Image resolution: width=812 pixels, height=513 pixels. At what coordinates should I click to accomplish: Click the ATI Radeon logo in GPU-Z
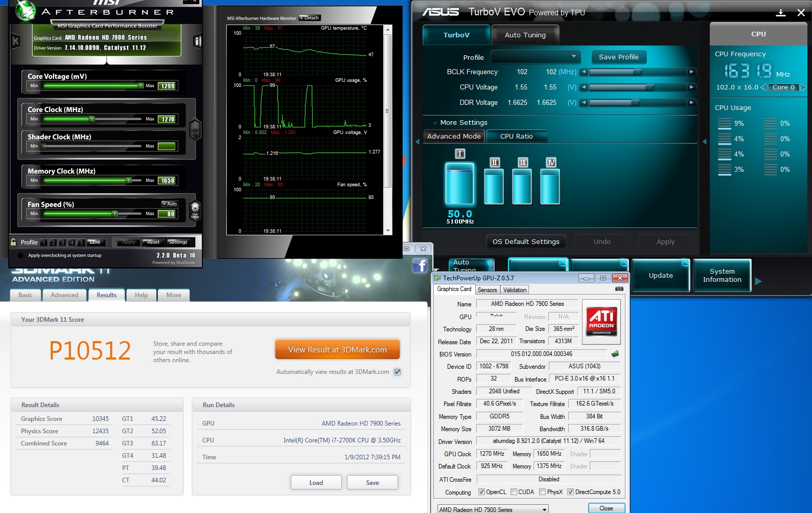click(601, 321)
